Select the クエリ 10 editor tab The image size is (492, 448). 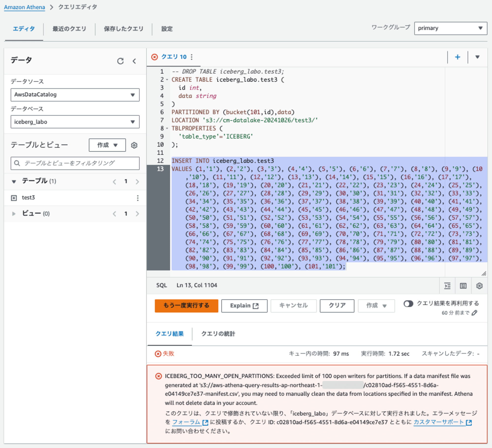(x=174, y=57)
